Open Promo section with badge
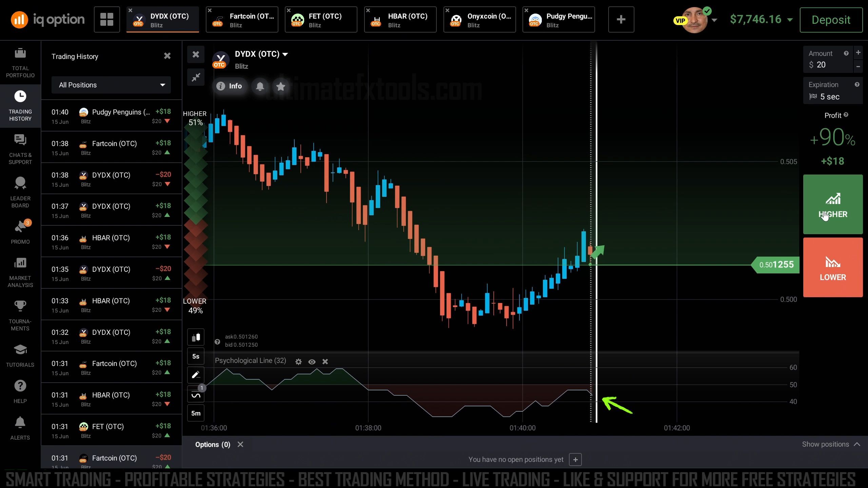This screenshot has width=868, height=488. [20, 232]
